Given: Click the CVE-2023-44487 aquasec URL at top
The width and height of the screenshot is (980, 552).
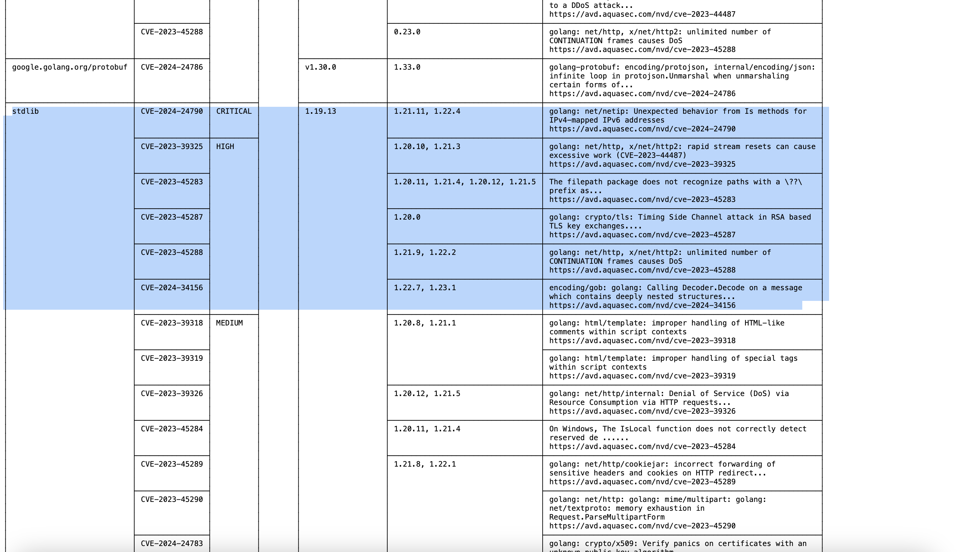Looking at the screenshot, I should (x=642, y=14).
